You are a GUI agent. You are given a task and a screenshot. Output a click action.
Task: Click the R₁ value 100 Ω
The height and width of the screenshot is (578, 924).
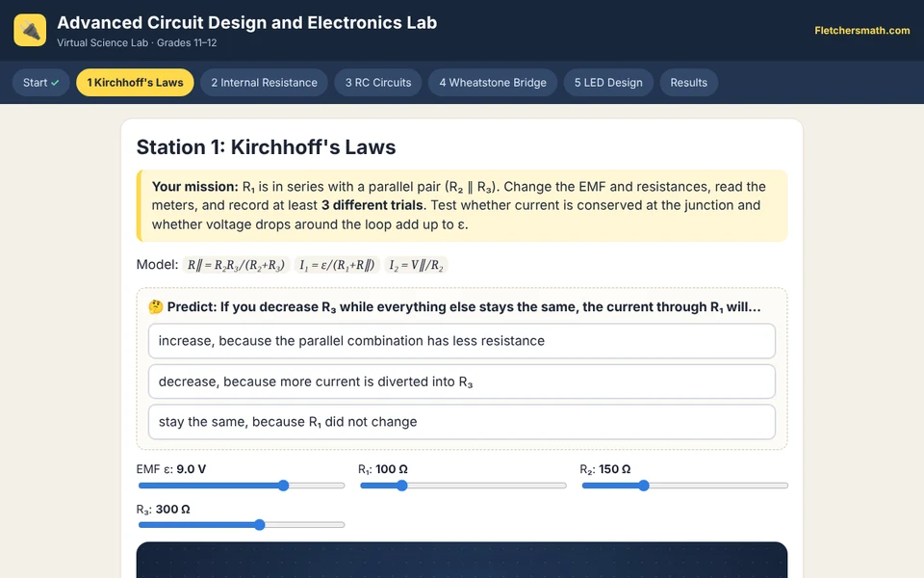tap(392, 469)
